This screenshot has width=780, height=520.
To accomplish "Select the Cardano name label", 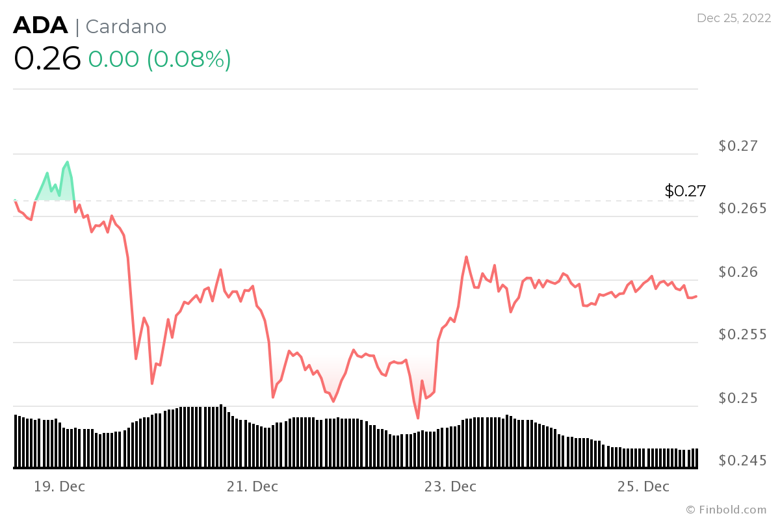I will (126, 27).
